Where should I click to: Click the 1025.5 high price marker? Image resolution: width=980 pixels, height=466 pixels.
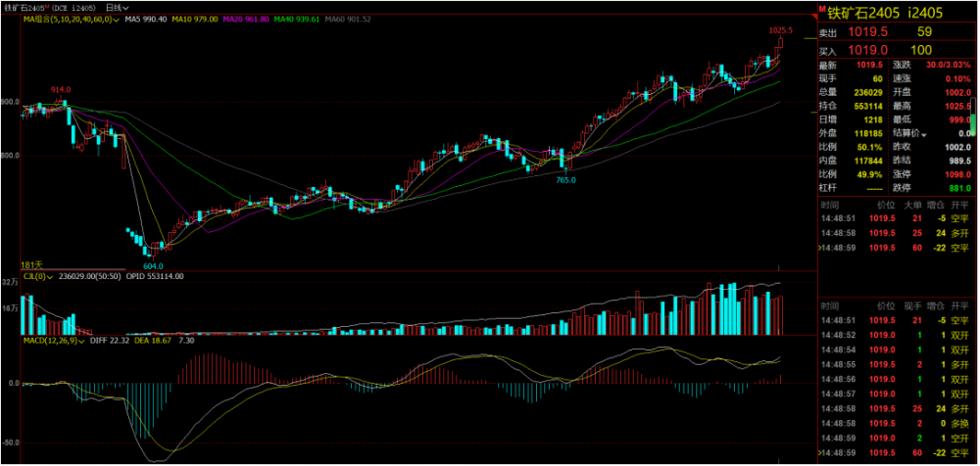780,30
